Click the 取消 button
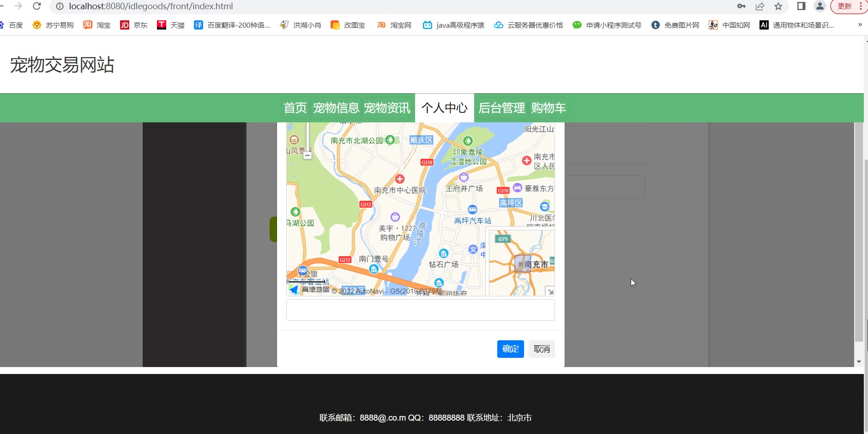This screenshot has height=434, width=868. point(542,349)
